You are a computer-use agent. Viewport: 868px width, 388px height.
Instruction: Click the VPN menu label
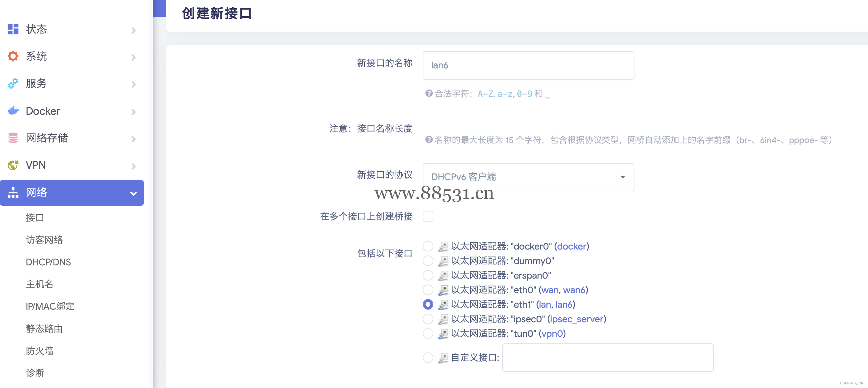(36, 165)
